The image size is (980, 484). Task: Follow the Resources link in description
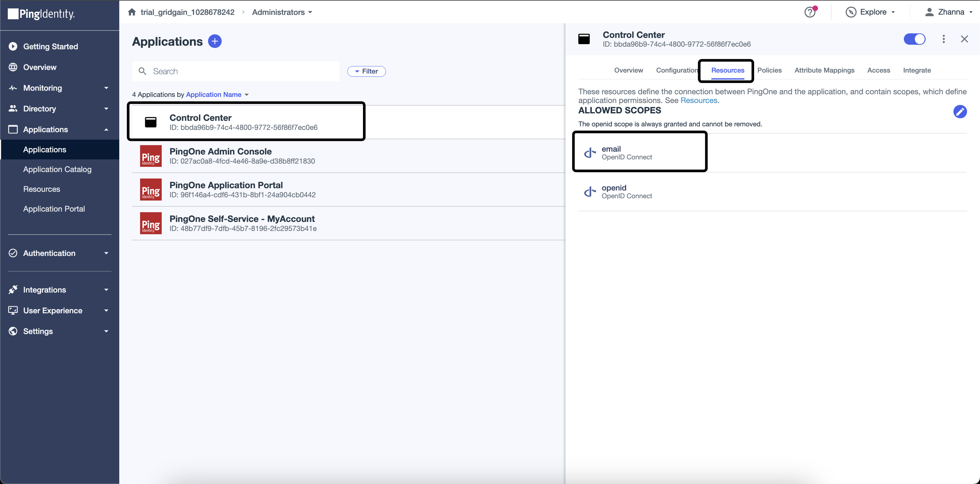pyautogui.click(x=699, y=100)
